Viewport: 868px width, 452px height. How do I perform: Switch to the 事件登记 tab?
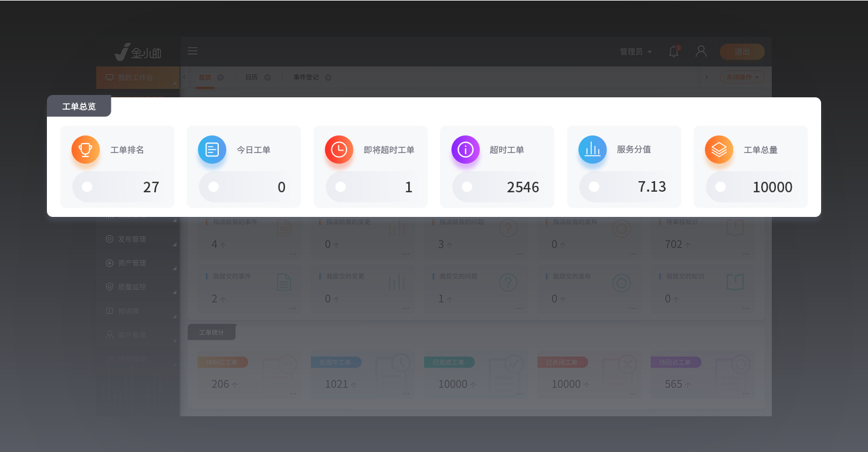pyautogui.click(x=306, y=77)
